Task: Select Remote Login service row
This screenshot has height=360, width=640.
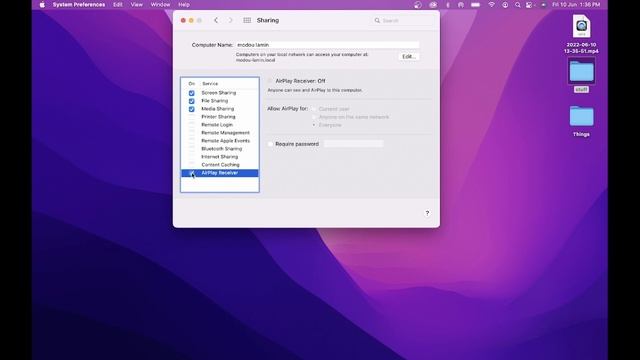Action: click(x=220, y=125)
